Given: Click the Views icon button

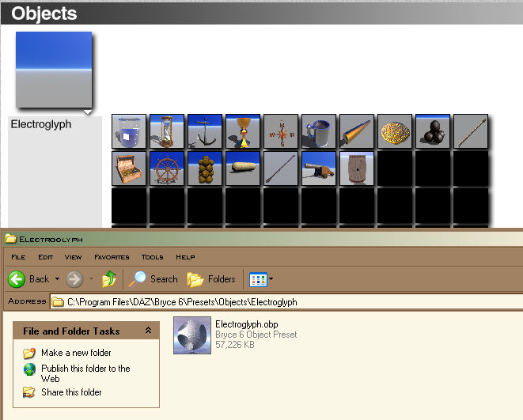Looking at the screenshot, I should (x=258, y=279).
